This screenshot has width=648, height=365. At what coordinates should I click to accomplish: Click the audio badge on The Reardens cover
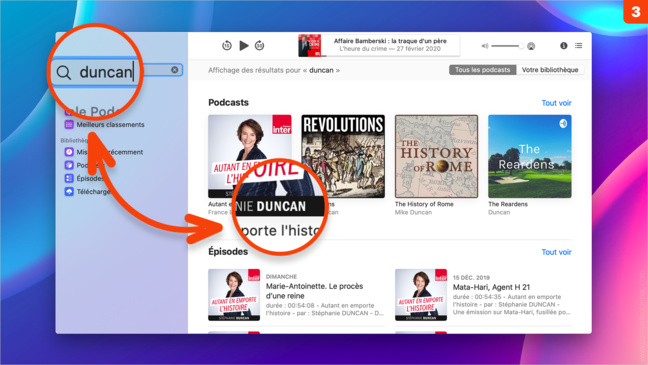tap(563, 123)
